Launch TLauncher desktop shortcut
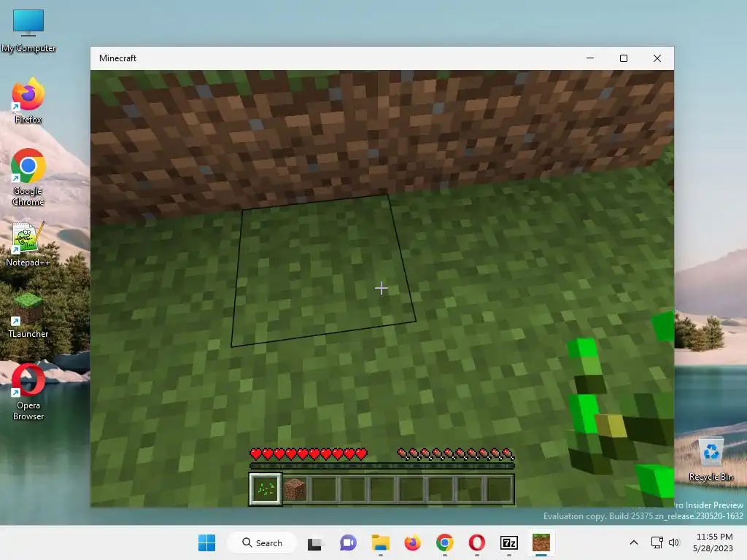The image size is (747, 560). point(28,315)
